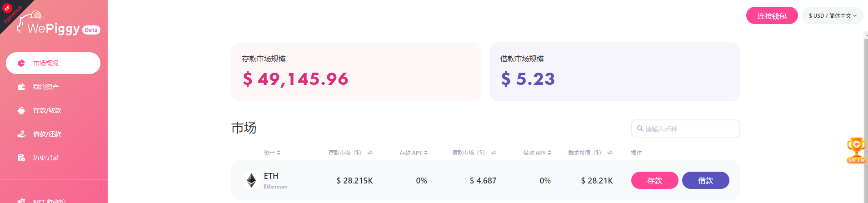The width and height of the screenshot is (868, 203).
Task: Click the WePiggy logo
Action: (x=54, y=26)
